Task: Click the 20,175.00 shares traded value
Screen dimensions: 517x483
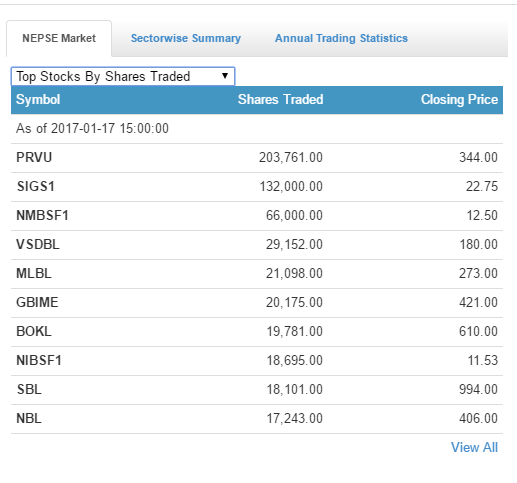Action: tap(294, 302)
